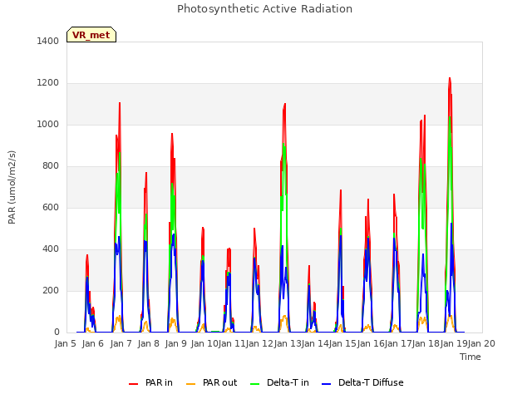Click the red PAR in legend swatch
This screenshot has height=399, width=532.
pyautogui.click(x=133, y=384)
